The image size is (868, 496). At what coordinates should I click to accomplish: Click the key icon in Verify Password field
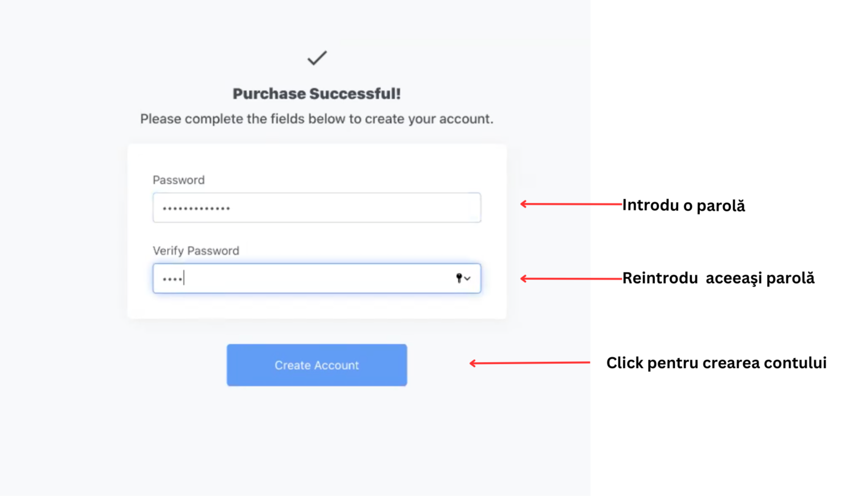459,278
